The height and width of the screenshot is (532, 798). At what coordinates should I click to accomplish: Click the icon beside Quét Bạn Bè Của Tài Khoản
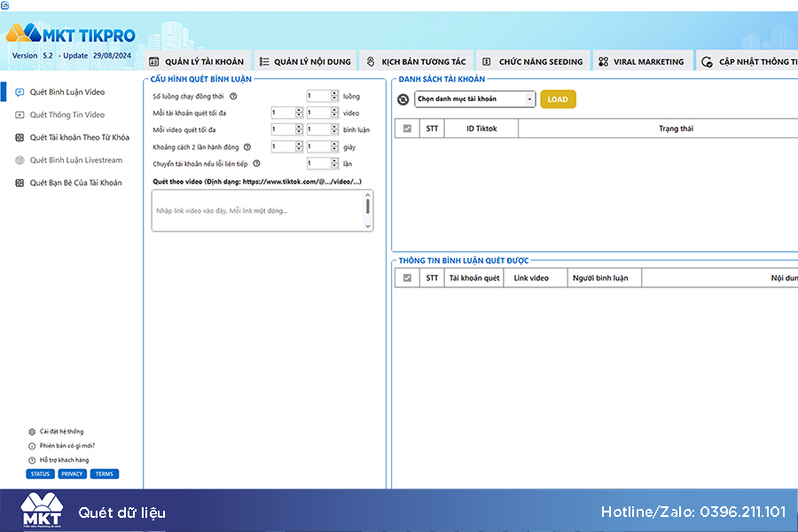20,183
